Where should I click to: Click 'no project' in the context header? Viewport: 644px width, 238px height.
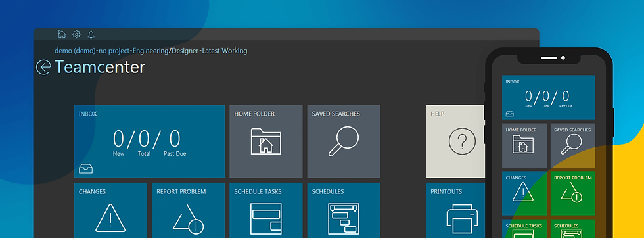(114, 51)
